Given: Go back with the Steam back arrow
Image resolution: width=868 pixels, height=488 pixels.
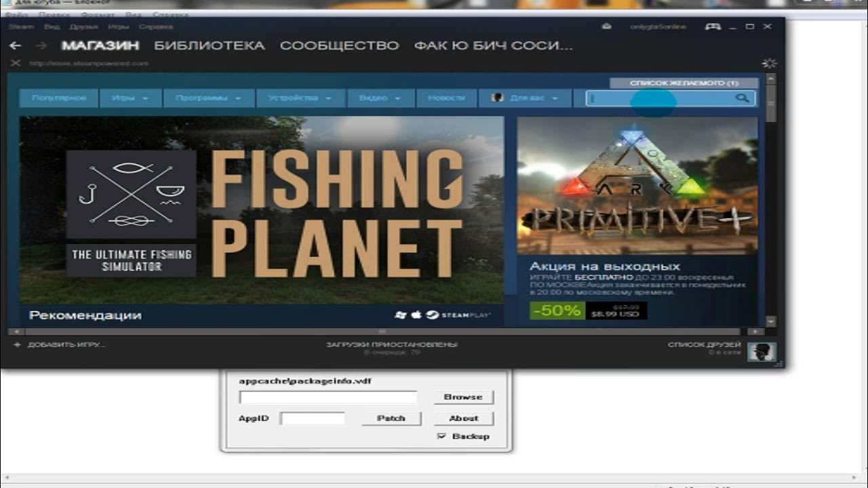Looking at the screenshot, I should pos(16,46).
